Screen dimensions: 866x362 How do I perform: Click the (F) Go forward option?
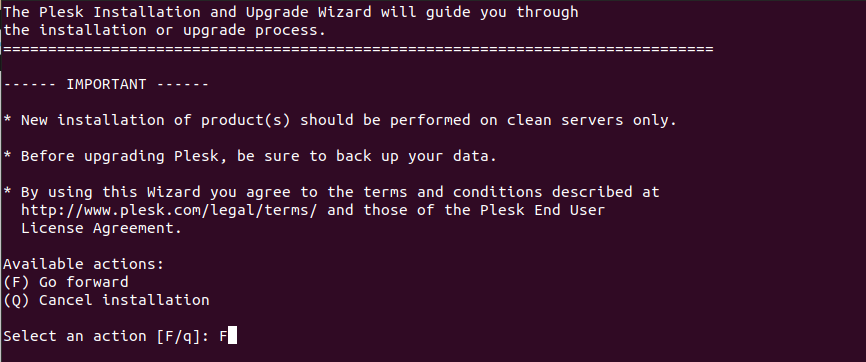tap(66, 282)
